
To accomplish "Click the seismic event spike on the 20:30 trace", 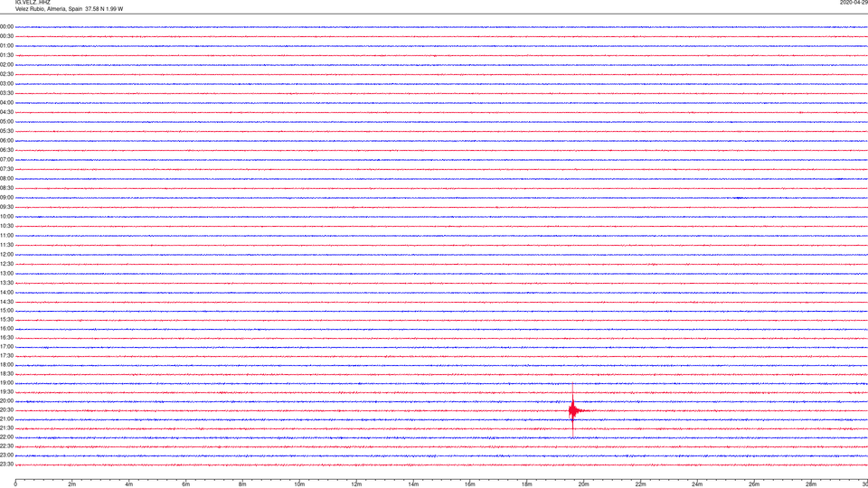I will (x=573, y=410).
